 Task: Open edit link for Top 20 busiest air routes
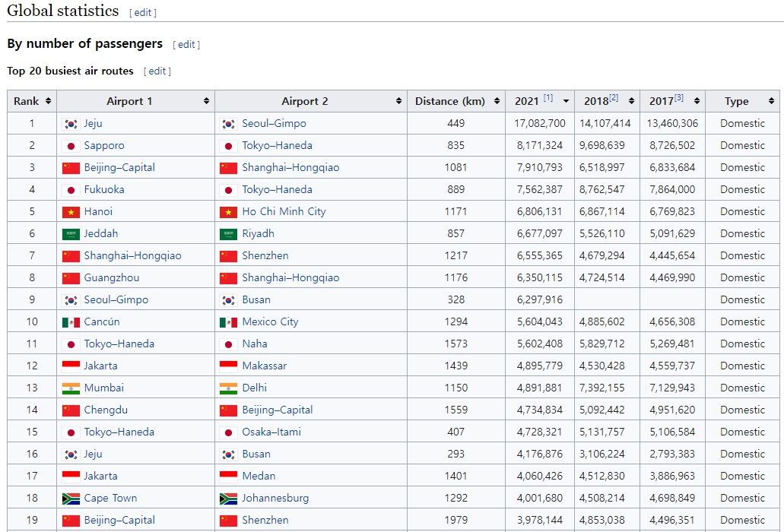(157, 71)
